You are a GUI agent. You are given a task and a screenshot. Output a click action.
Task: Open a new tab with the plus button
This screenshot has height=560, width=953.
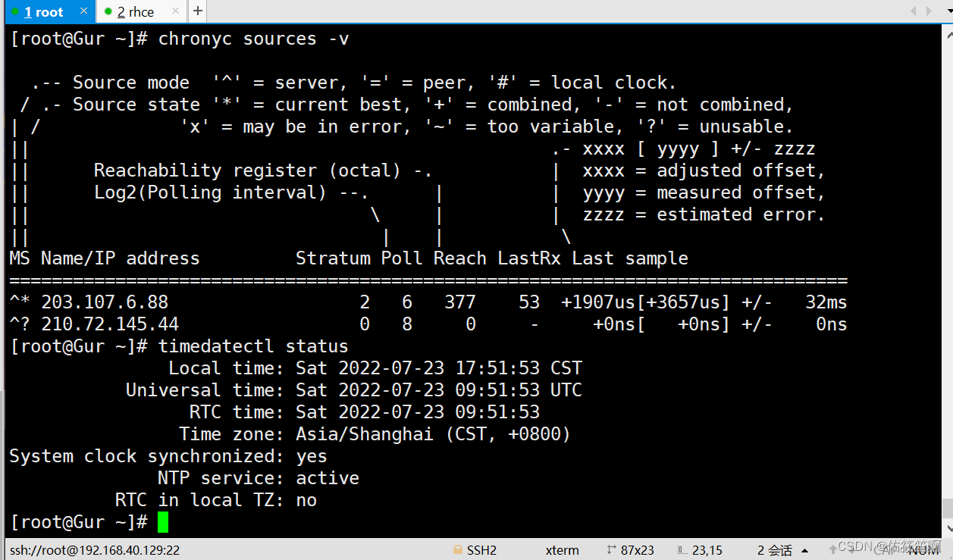[197, 11]
